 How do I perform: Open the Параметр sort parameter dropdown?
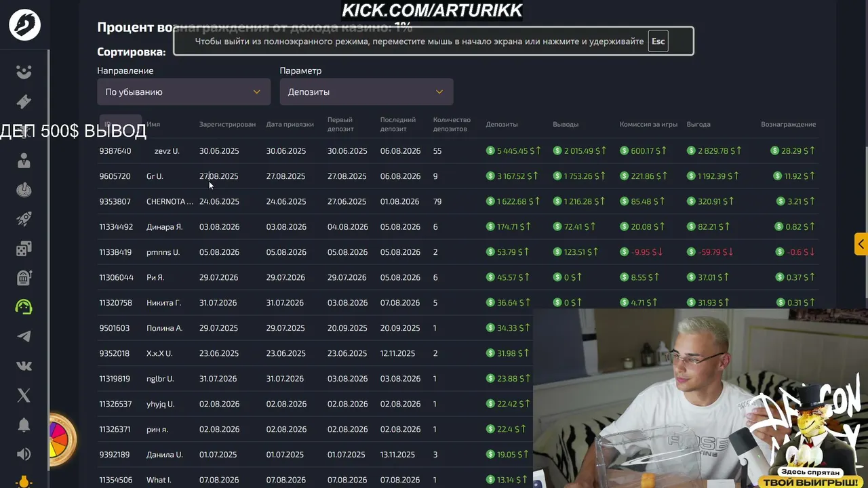click(366, 91)
